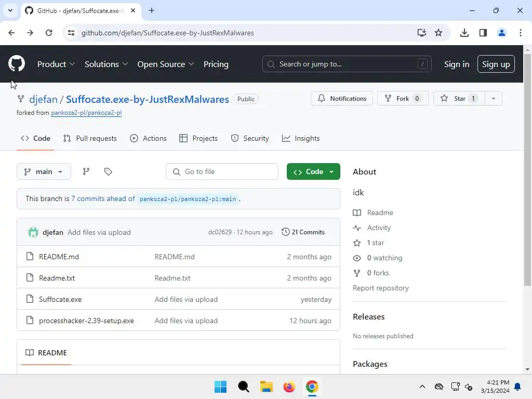532x399 pixels.
Task: Open the Chrome three-dot menu
Action: coord(521,33)
